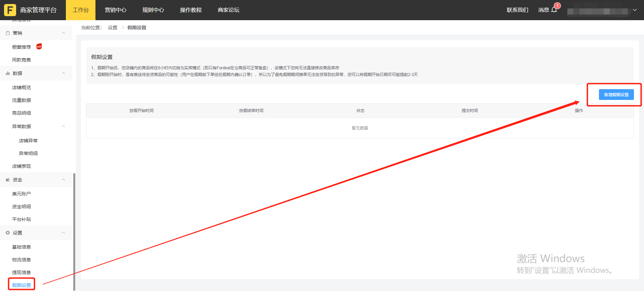Click the 设置 gear icon
This screenshot has height=291, width=644.
8,233
